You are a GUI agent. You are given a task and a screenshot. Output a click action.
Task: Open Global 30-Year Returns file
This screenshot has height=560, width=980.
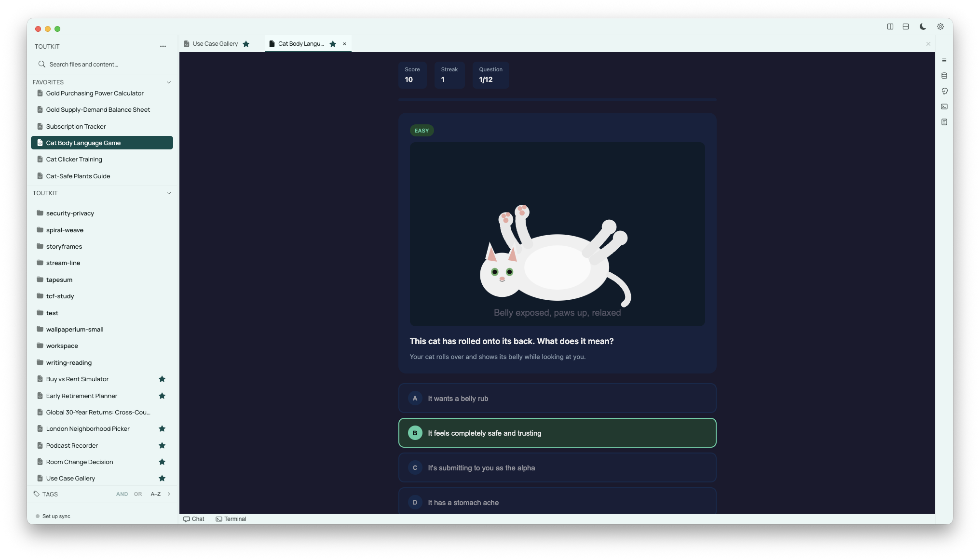102,413
